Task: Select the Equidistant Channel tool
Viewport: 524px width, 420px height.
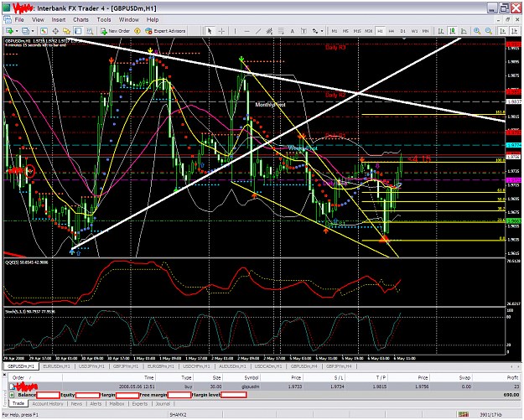Action: (x=269, y=31)
